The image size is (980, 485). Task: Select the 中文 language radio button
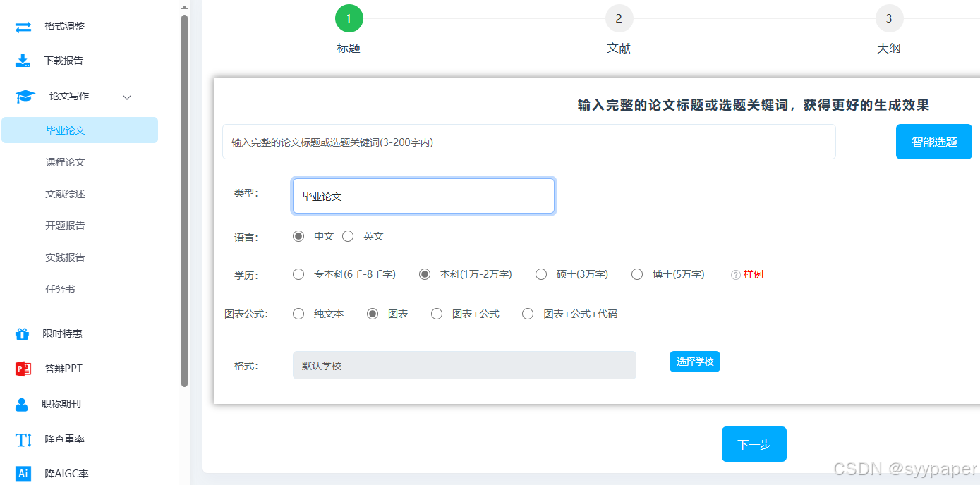point(298,236)
